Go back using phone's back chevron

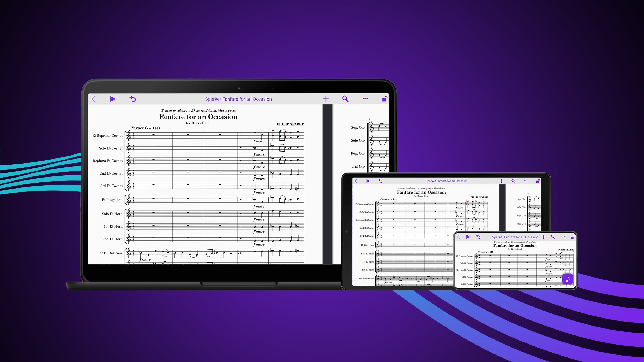[459, 237]
